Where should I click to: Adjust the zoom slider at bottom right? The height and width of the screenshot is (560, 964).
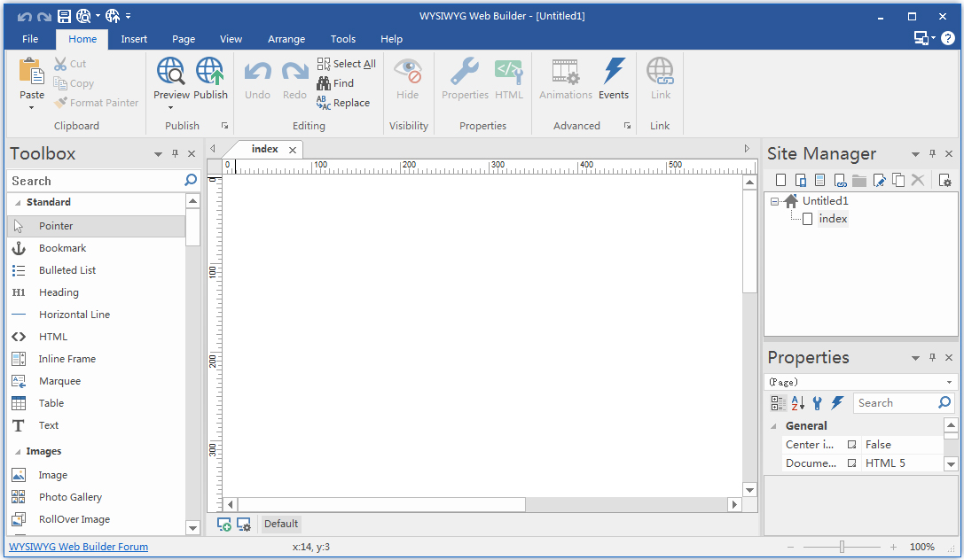(x=841, y=547)
